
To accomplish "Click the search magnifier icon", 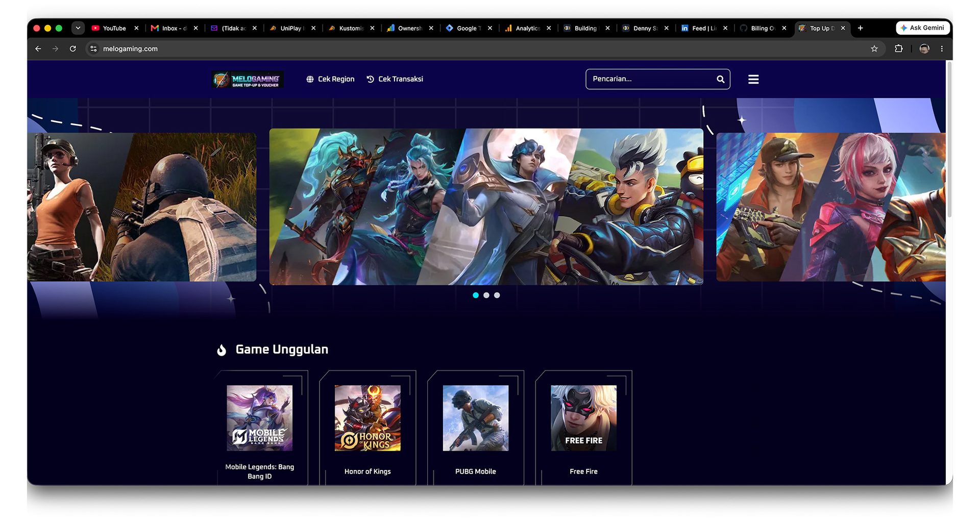I will coord(720,79).
